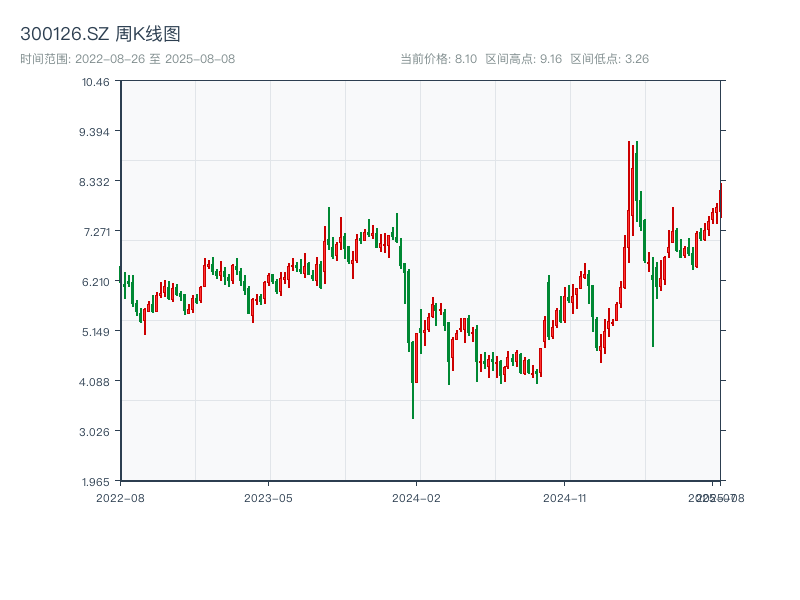
Task: Select the 2023-05 x-axis date label
Action: (268, 497)
